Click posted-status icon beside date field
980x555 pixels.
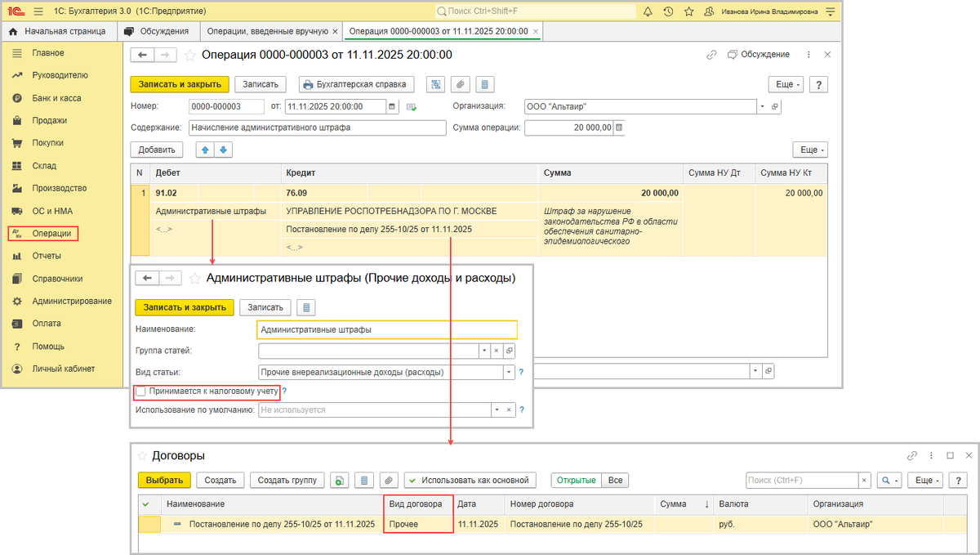[412, 107]
